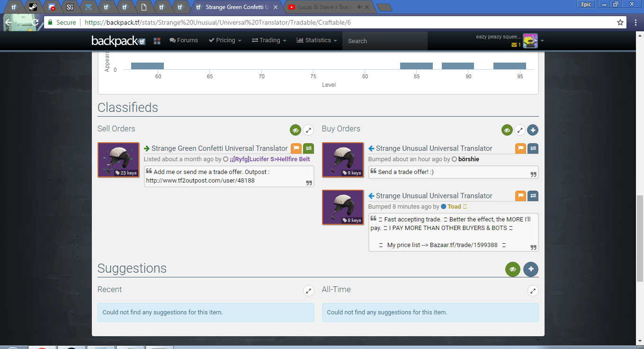Click the browser address bar URL
This screenshot has width=644, height=349.
coord(218,23)
